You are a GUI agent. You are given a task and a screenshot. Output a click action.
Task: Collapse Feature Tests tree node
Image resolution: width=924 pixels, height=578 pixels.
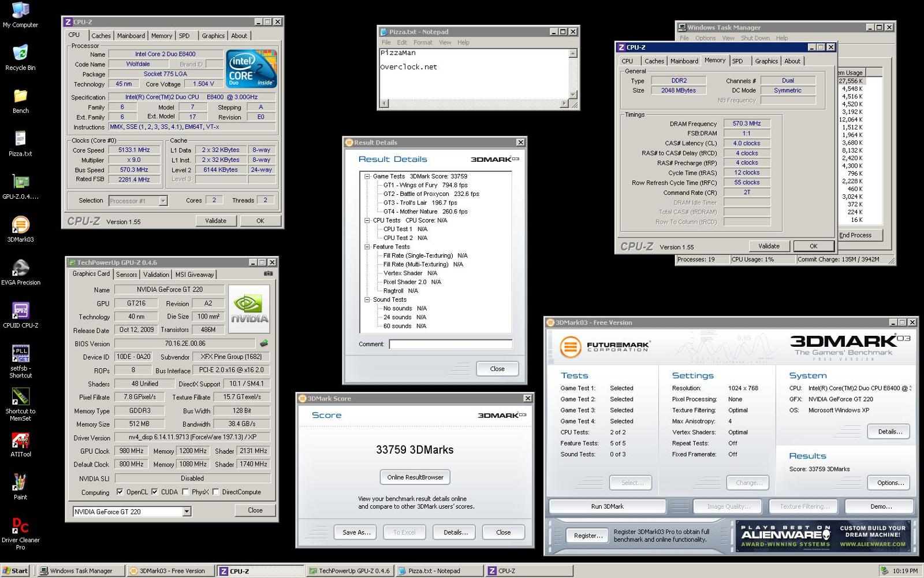click(x=367, y=247)
